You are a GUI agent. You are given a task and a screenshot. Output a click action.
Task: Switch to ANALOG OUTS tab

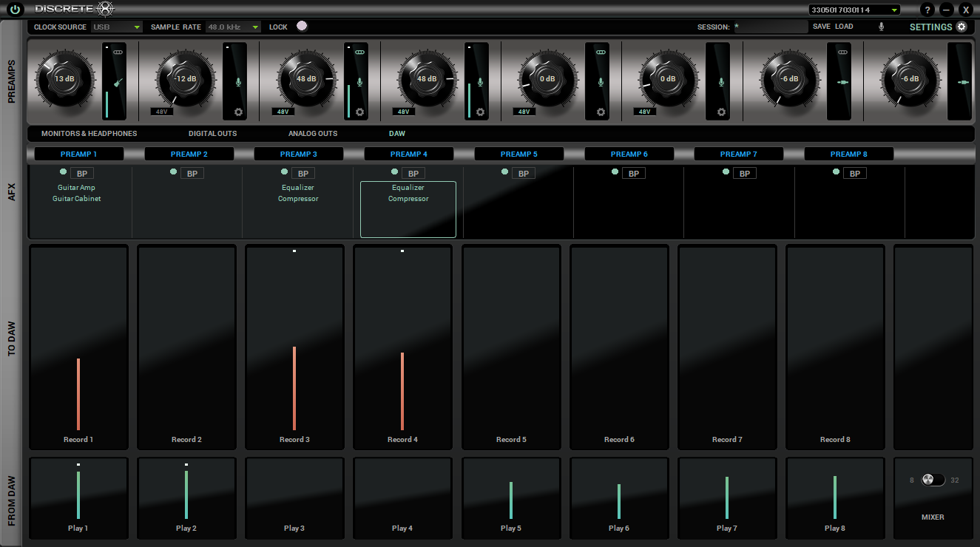point(313,134)
